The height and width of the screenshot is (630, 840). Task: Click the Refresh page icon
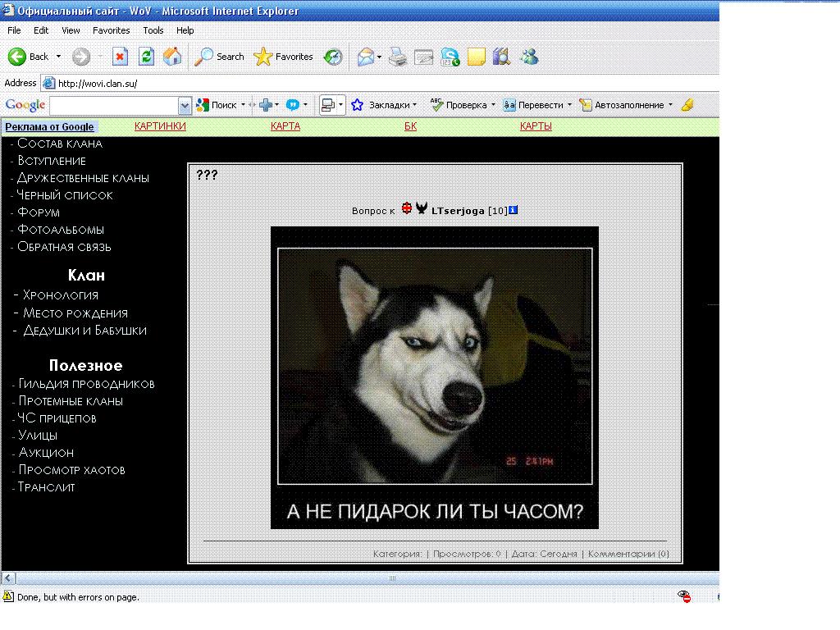[146, 57]
